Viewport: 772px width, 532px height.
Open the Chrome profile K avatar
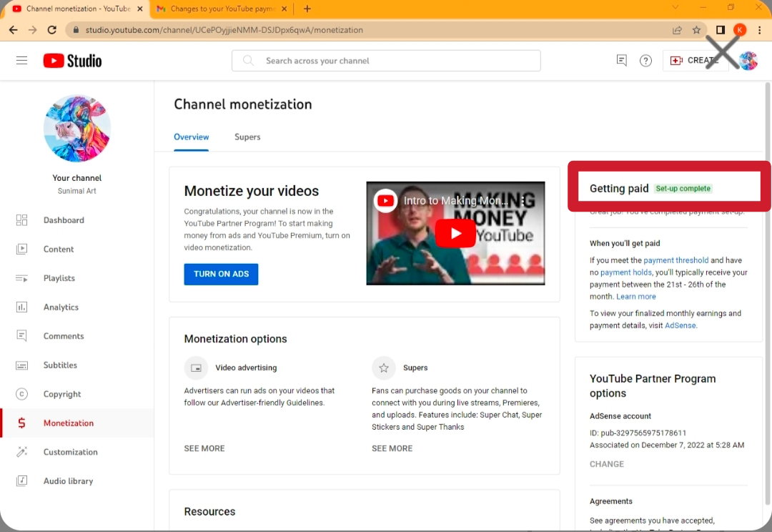740,30
